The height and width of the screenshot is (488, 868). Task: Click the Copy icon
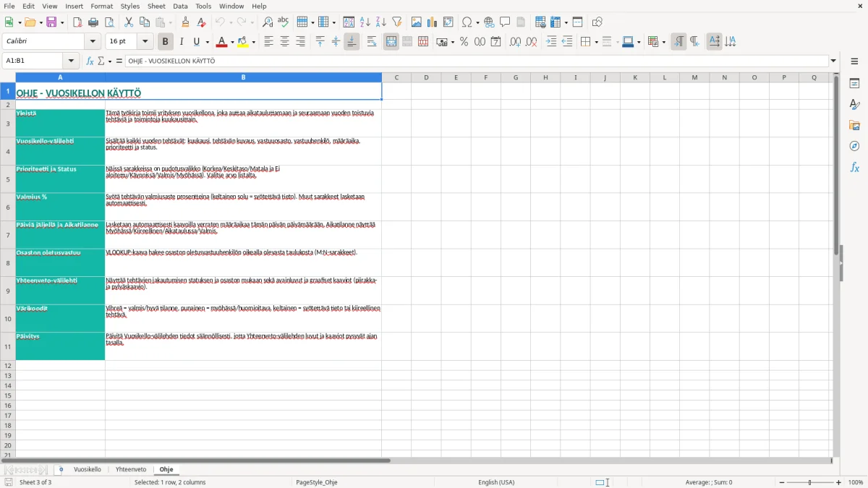tap(145, 22)
